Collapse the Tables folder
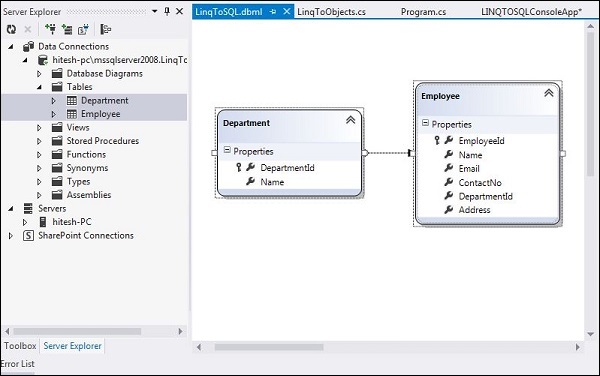Image resolution: width=600 pixels, height=376 pixels. coord(39,87)
